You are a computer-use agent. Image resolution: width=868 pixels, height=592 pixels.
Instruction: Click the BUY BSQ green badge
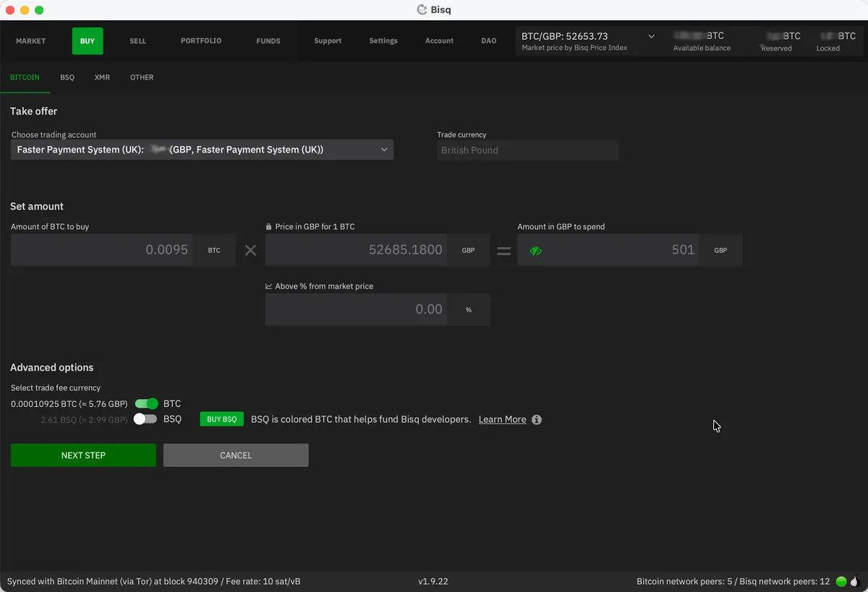pyautogui.click(x=221, y=419)
